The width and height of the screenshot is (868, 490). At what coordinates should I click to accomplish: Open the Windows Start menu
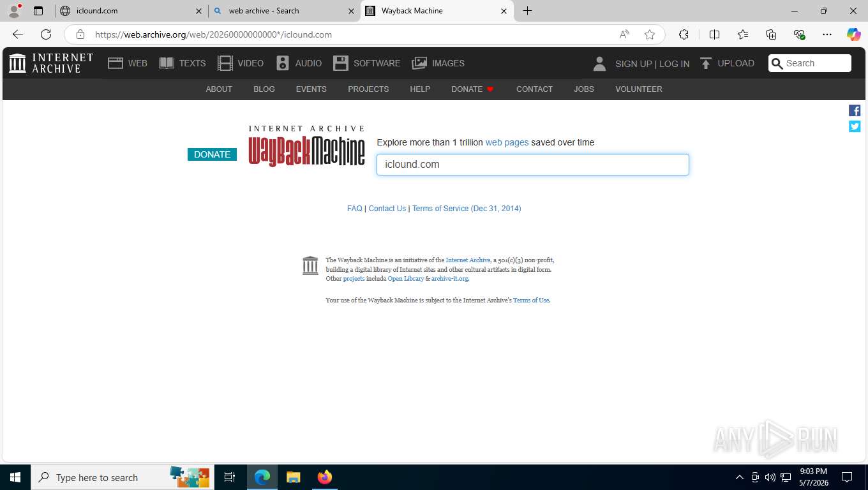click(x=15, y=477)
